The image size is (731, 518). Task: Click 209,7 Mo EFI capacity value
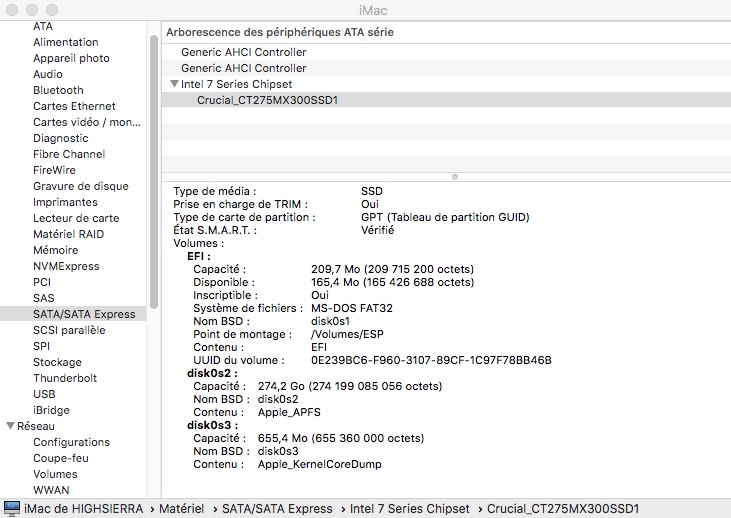393,269
